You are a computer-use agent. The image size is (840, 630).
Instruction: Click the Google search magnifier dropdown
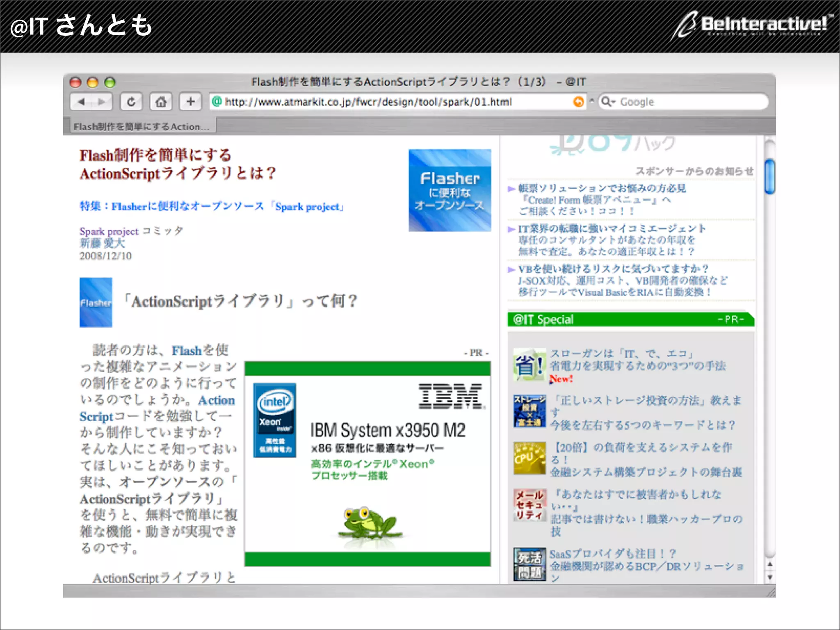click(x=607, y=102)
